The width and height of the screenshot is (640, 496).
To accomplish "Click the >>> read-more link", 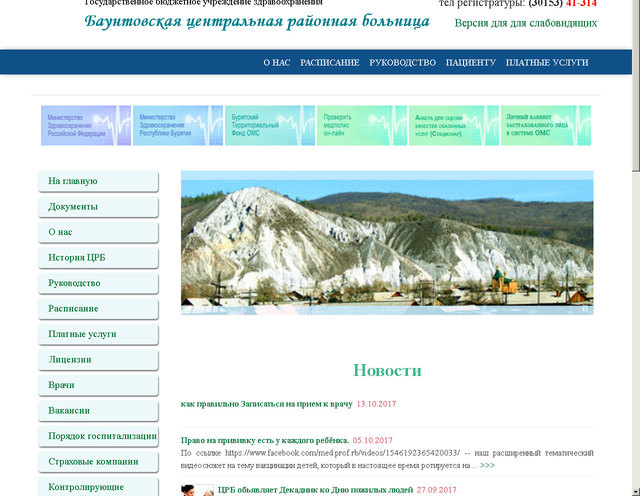I will [487, 465].
